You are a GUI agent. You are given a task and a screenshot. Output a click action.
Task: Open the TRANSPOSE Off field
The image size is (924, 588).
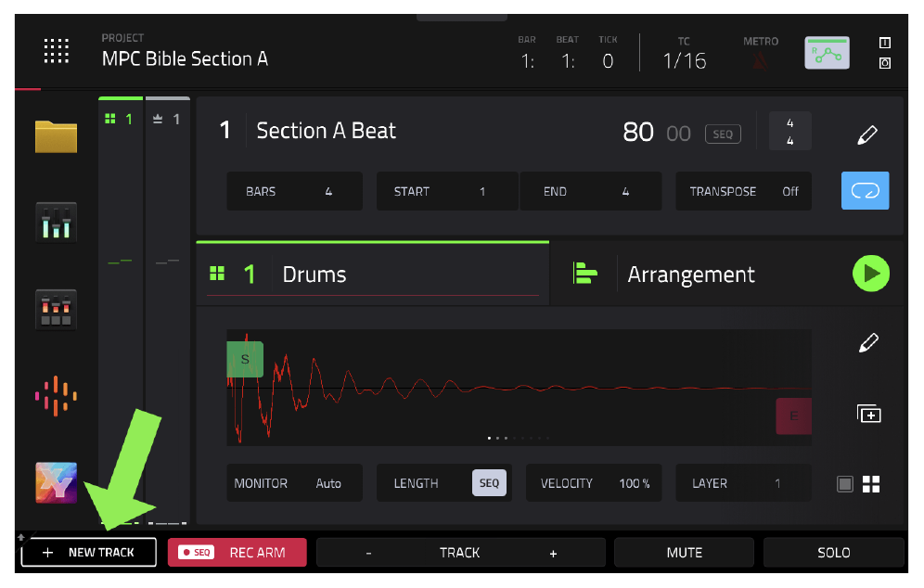[x=744, y=191]
